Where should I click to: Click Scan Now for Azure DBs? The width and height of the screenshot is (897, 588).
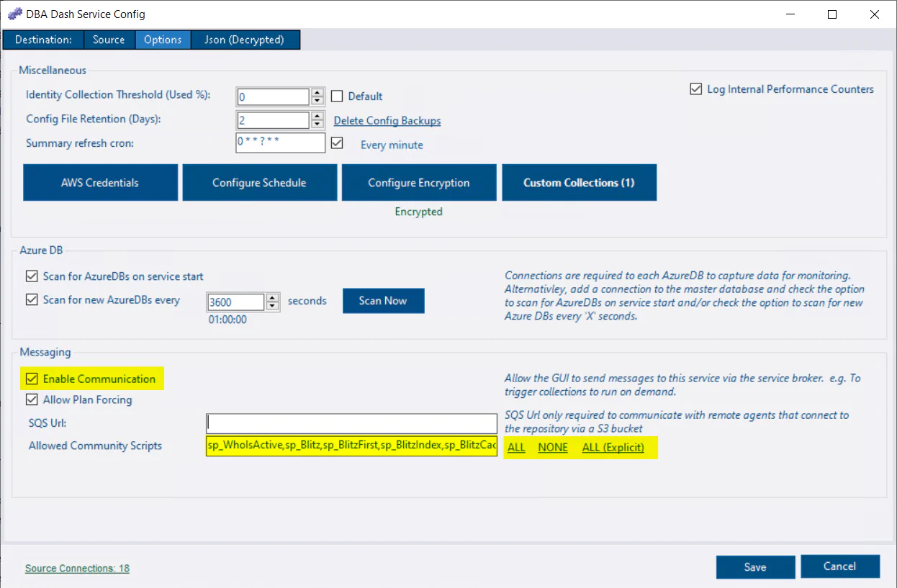[383, 300]
